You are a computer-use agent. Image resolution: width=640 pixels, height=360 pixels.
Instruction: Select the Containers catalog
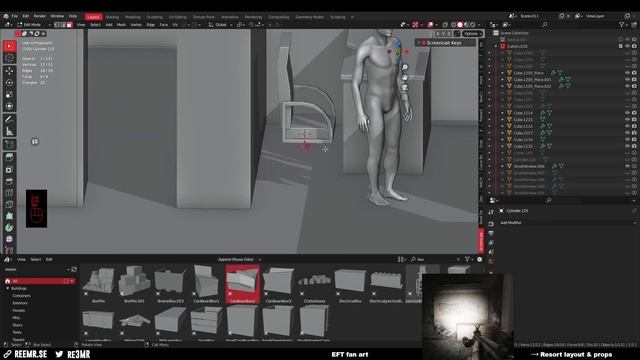(x=21, y=296)
